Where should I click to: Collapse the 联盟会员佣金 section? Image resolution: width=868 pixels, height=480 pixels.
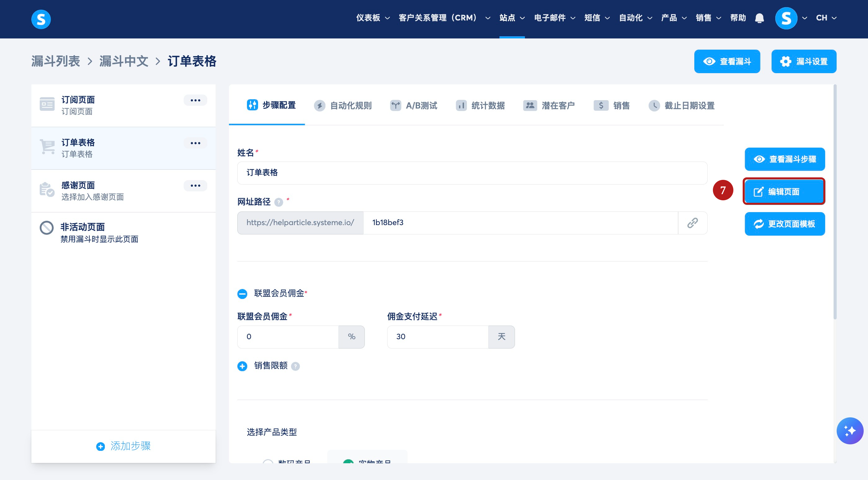click(242, 294)
